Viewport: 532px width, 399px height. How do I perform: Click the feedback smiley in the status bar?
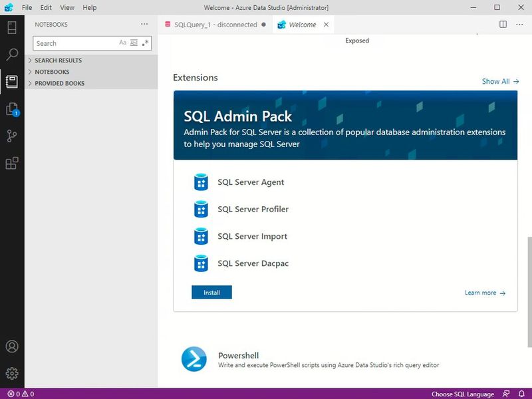coord(505,393)
